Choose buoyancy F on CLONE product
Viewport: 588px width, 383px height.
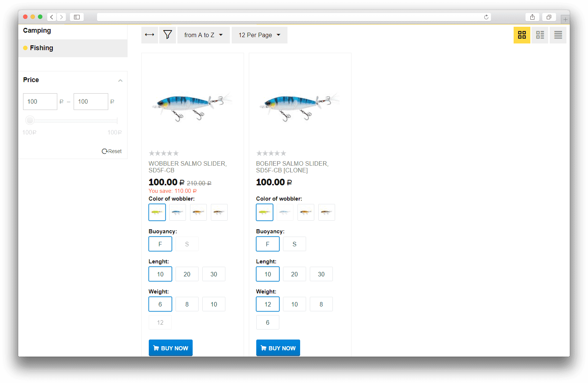coord(268,244)
